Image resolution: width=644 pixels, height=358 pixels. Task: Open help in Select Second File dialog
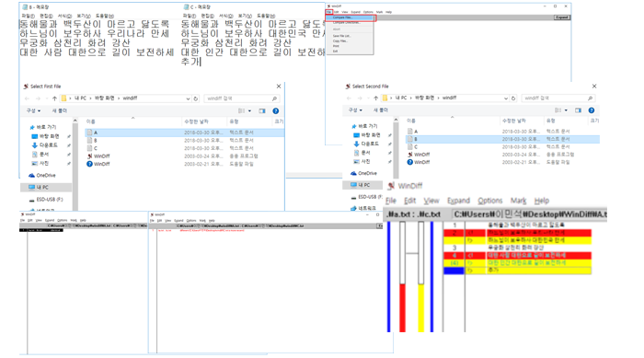coord(592,110)
